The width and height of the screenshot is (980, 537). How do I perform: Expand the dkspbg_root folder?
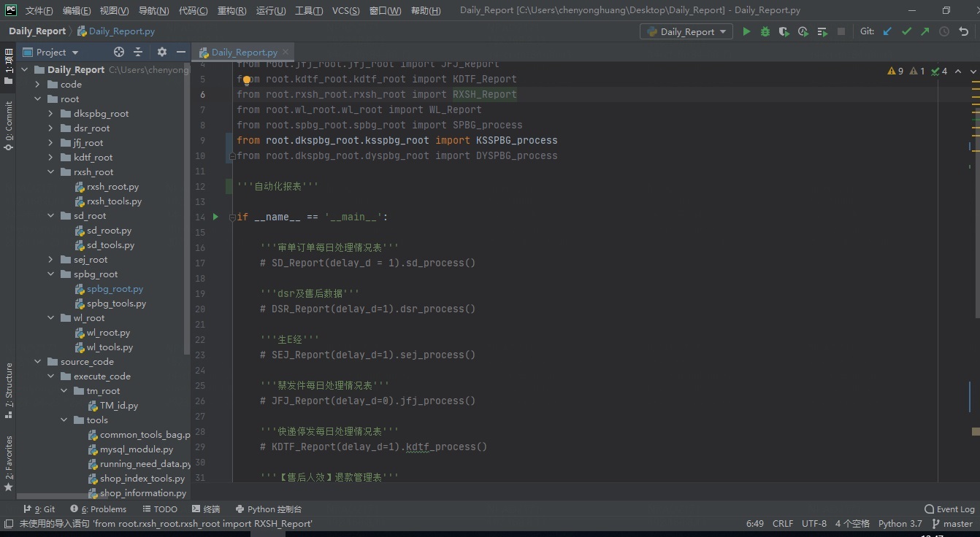[50, 114]
